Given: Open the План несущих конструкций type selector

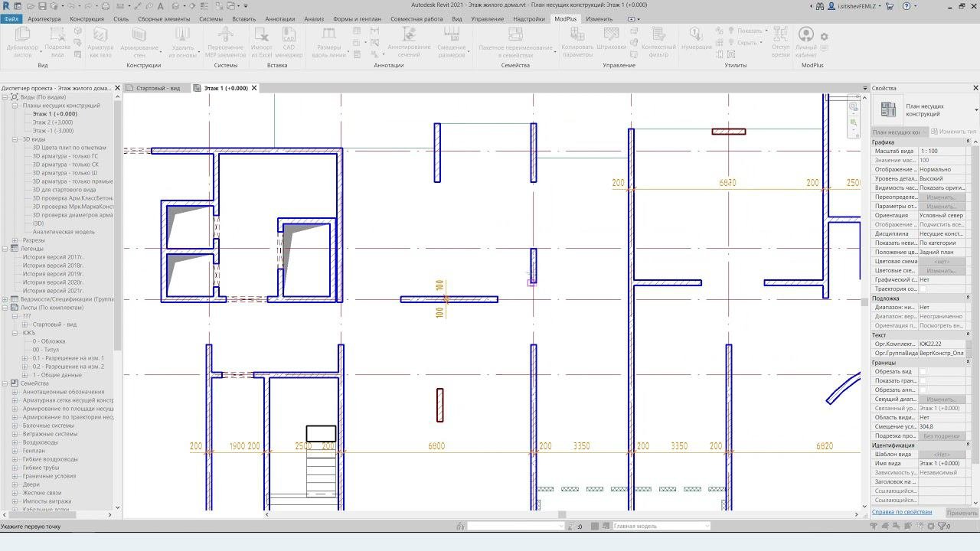Looking at the screenshot, I should tap(925, 110).
